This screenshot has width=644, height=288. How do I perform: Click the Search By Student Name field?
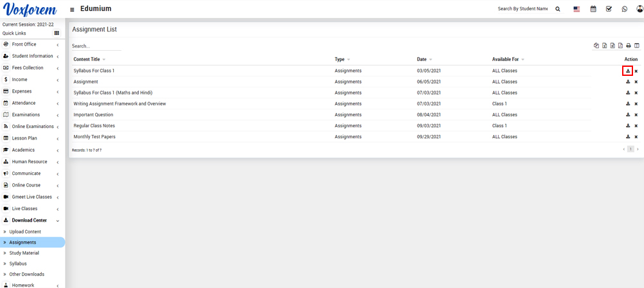(522, 9)
